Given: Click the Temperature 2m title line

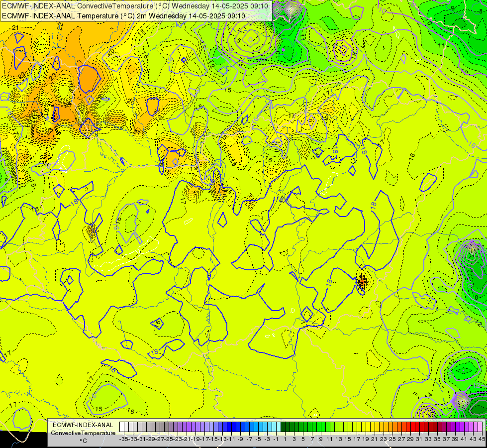Looking at the screenshot, I should pos(123,16).
